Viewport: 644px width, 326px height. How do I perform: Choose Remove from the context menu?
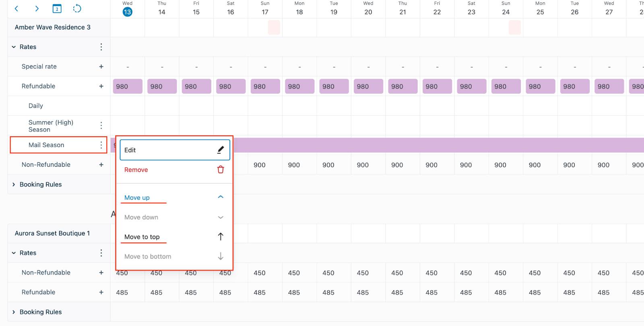[x=175, y=170]
